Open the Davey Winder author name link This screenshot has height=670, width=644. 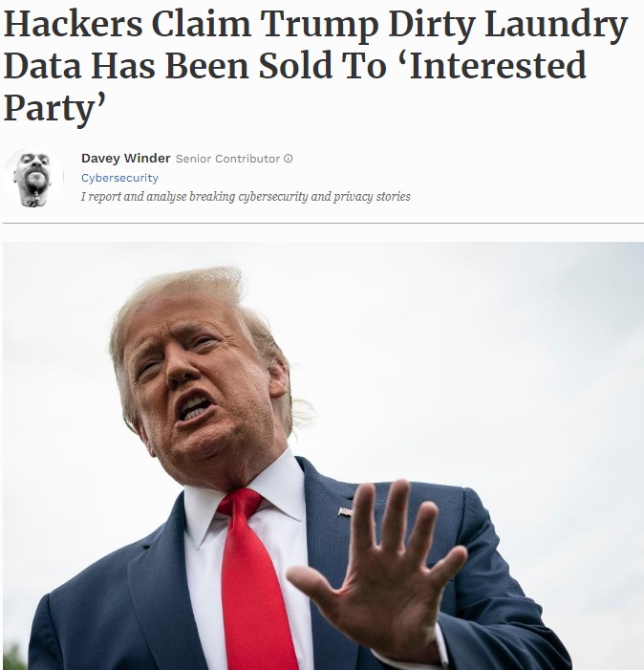125,158
